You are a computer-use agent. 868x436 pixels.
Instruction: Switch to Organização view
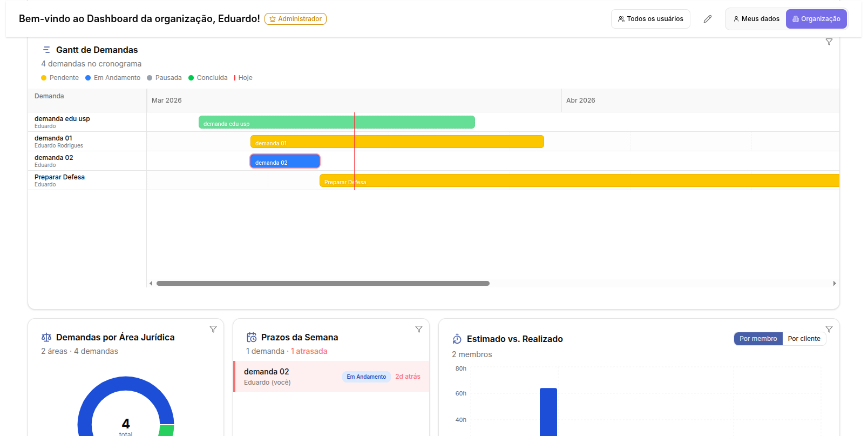816,19
